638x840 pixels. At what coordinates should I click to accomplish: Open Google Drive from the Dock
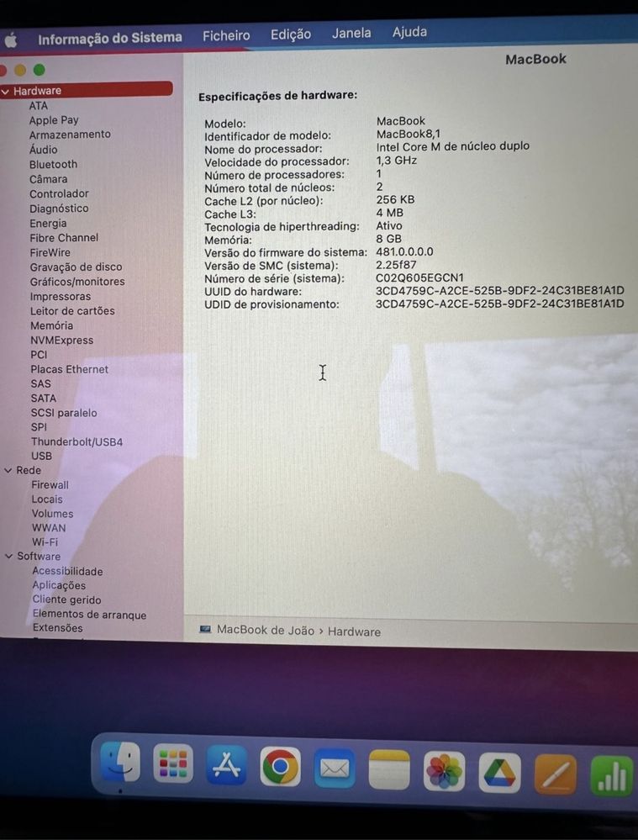tap(499, 773)
